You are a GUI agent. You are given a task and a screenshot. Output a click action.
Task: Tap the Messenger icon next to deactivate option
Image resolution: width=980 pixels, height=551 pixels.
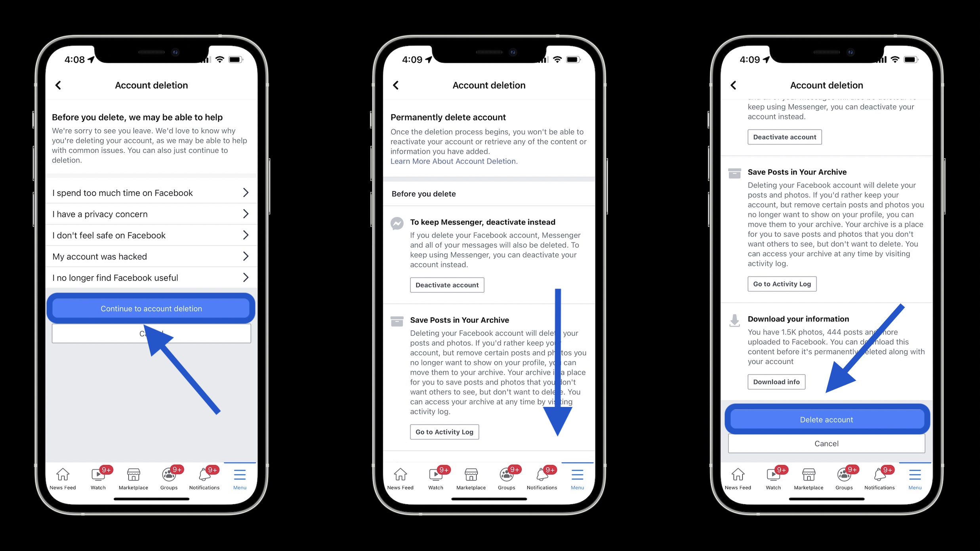397,222
